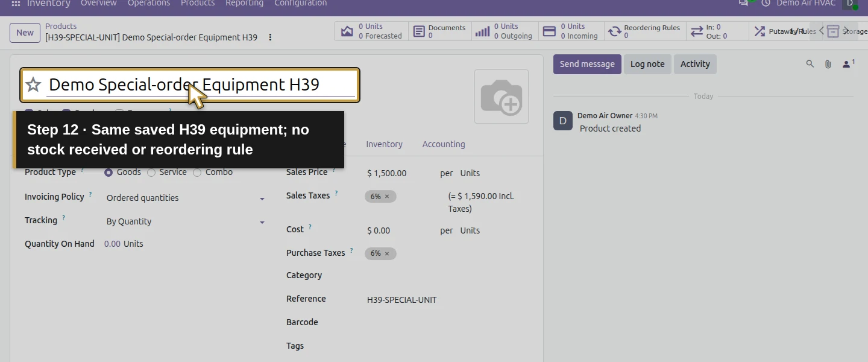Open Reordering Rules stat button
The image size is (868, 362).
coord(645,31)
